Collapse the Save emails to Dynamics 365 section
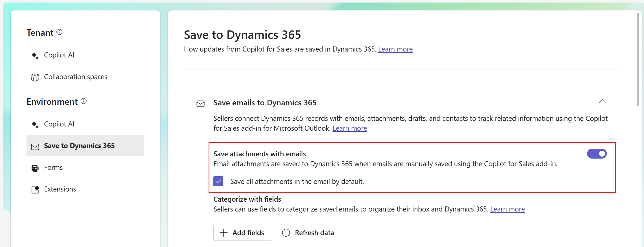 [x=603, y=101]
